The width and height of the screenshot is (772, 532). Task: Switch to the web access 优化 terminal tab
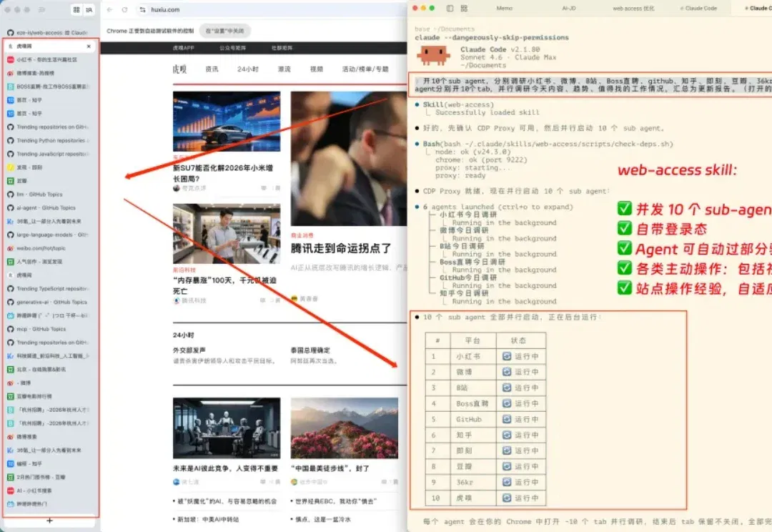point(633,9)
